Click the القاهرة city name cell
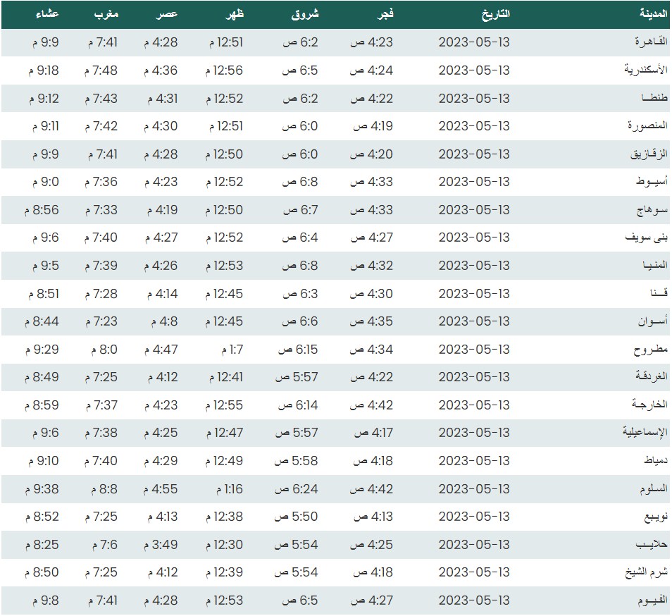This screenshot has width=672, height=616. [x=647, y=42]
